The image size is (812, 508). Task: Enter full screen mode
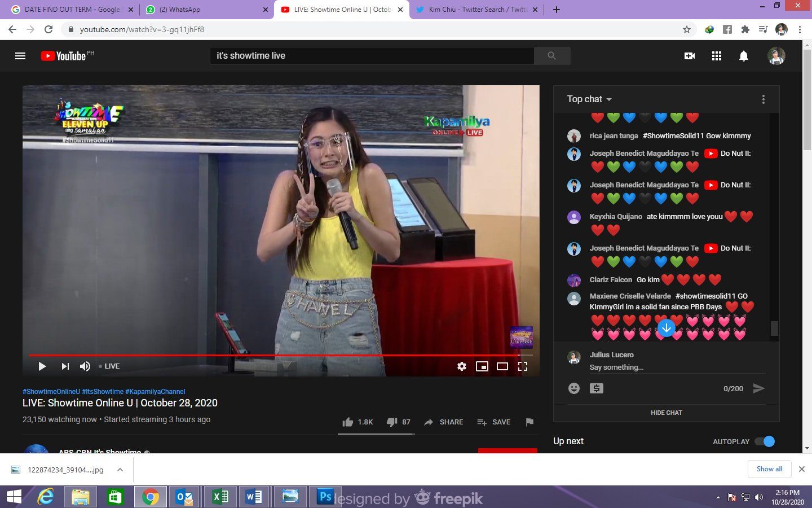(523, 366)
